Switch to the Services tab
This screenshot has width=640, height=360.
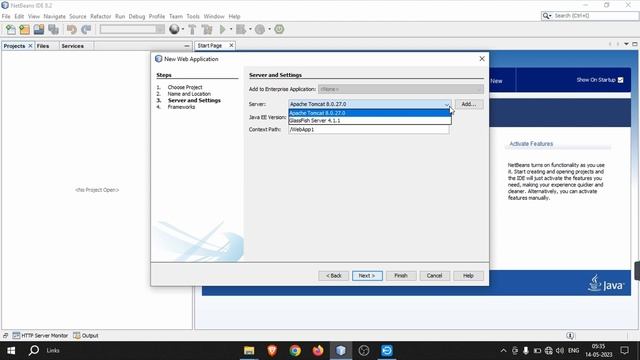coord(72,46)
